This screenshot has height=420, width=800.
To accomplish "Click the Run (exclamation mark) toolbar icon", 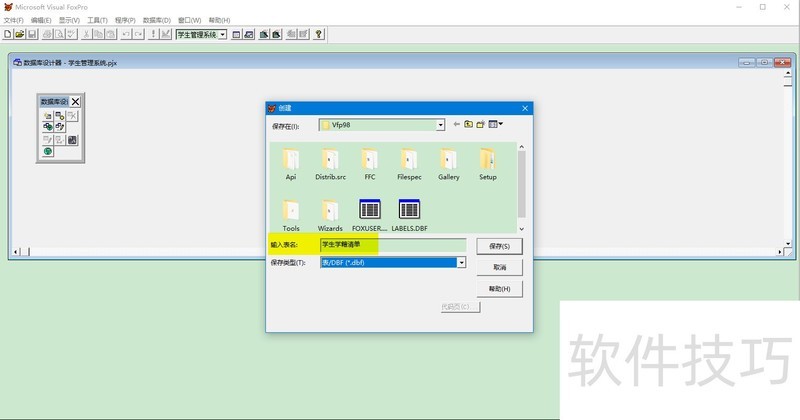I will (x=153, y=34).
